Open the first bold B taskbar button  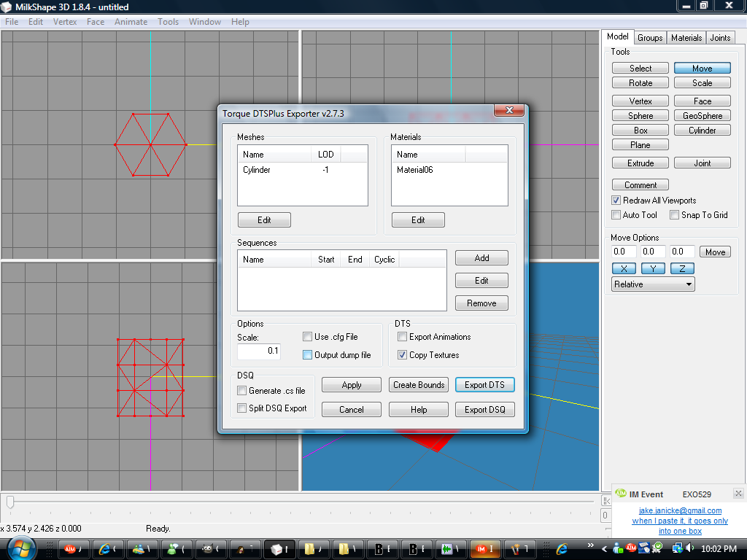coord(382,549)
